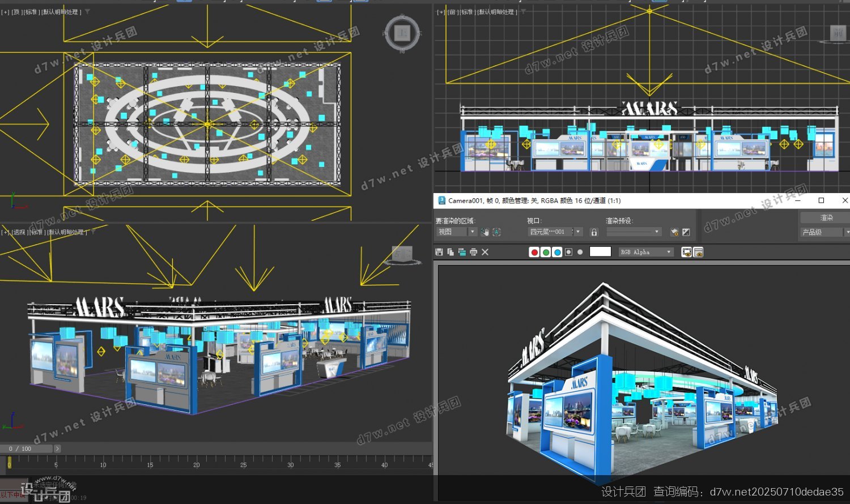The width and height of the screenshot is (850, 504).
Task: Open the viewport 四元菜…001 dropdown
Action: coord(555,232)
